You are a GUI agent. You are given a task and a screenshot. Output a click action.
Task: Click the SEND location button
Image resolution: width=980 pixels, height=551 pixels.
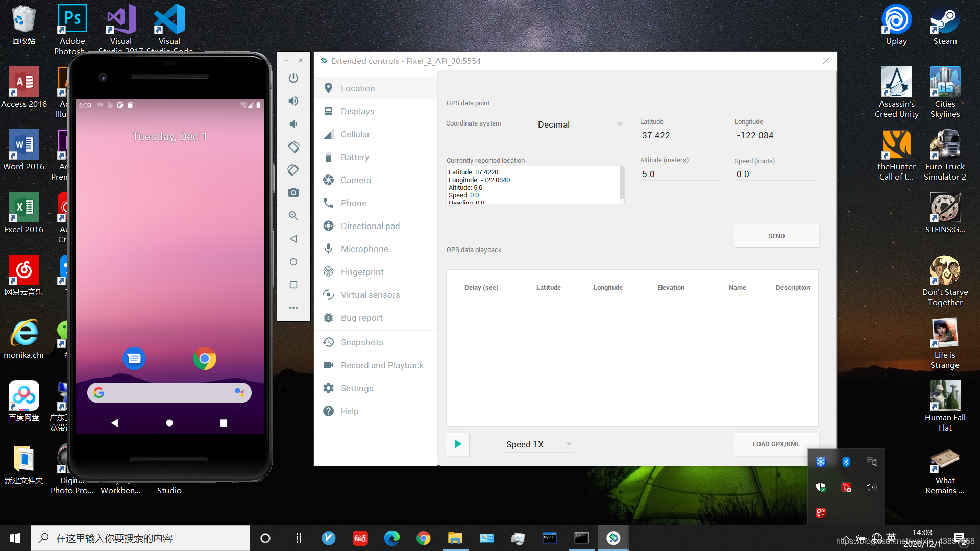coord(776,236)
